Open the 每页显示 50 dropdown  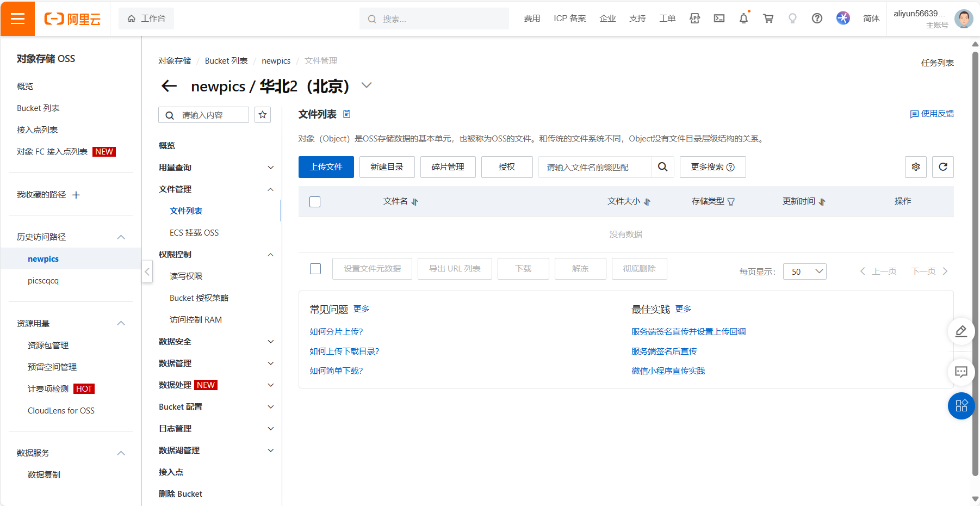804,271
